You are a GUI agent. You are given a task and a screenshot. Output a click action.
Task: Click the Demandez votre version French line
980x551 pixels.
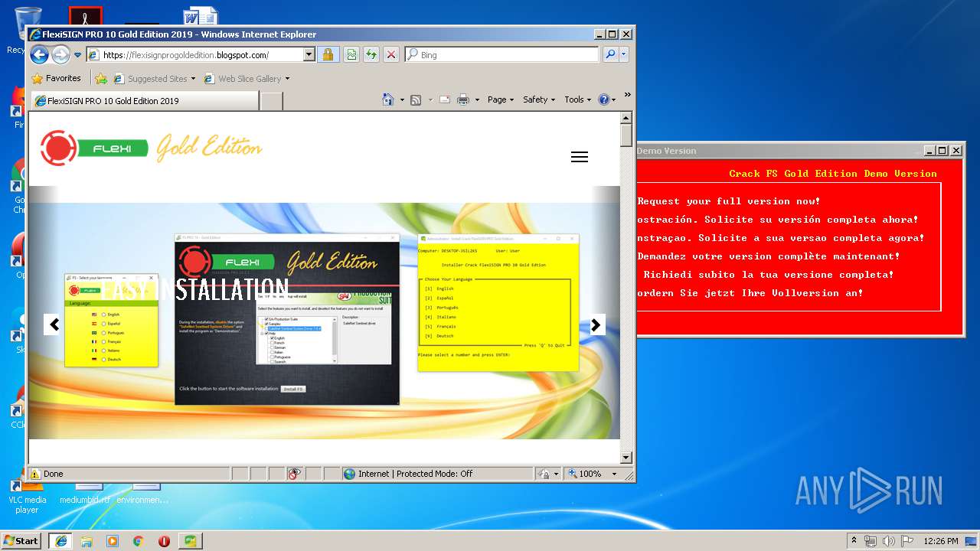tap(769, 256)
